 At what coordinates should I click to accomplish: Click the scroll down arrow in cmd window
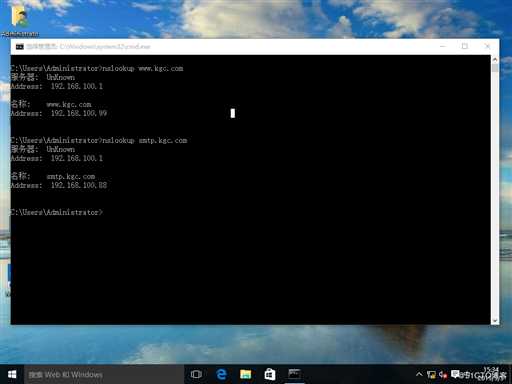tap(495, 320)
